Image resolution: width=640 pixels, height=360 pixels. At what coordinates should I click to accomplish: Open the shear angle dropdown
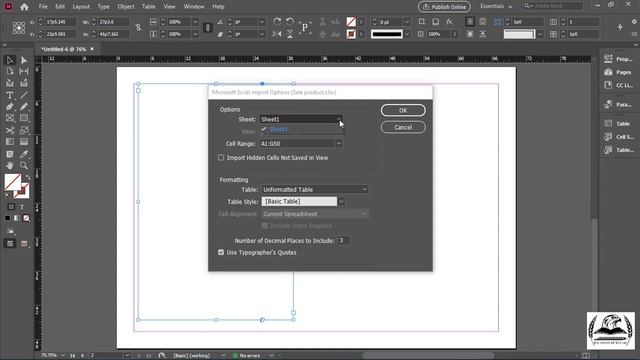(x=262, y=34)
